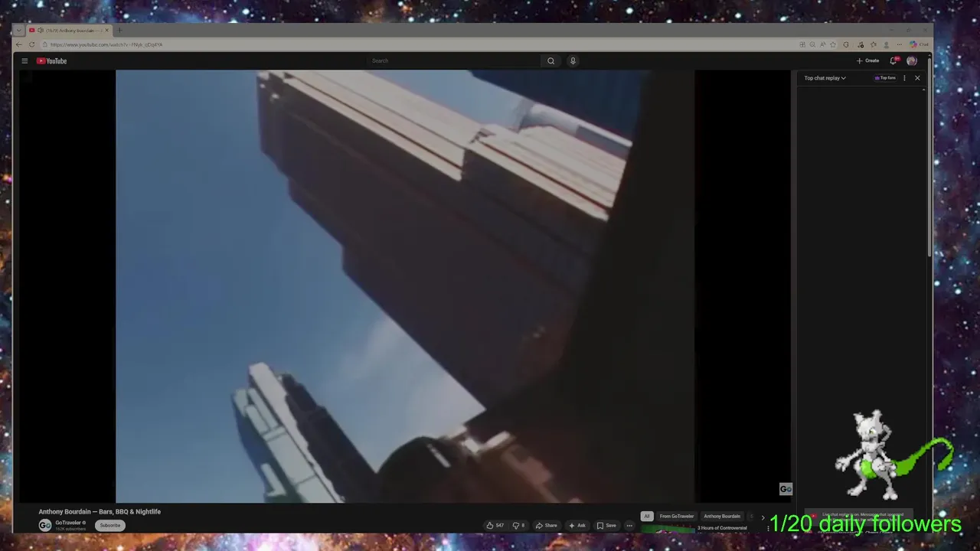Open the browser zoom magnifier icon
The width and height of the screenshot is (980, 551).
(x=812, y=44)
